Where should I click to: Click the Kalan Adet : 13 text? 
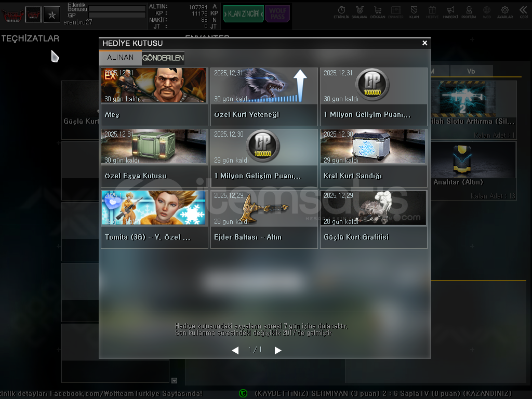pos(493,196)
